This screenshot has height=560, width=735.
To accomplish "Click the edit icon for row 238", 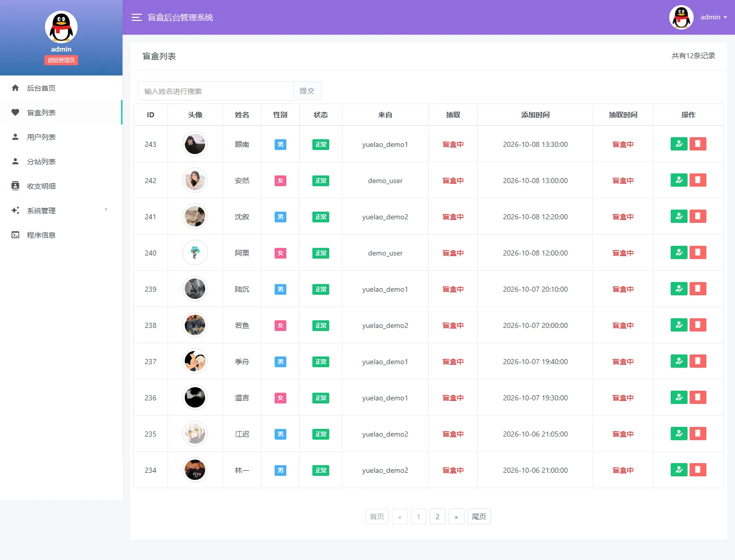I will [679, 325].
